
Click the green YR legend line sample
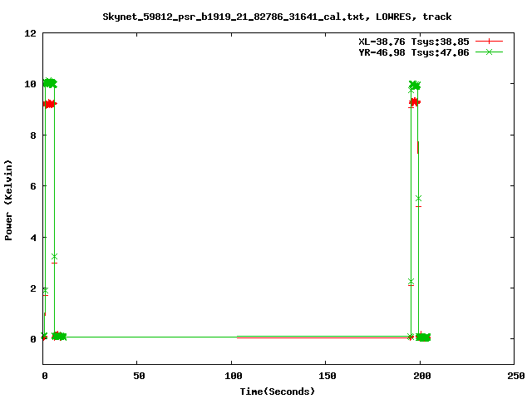[x=489, y=52]
